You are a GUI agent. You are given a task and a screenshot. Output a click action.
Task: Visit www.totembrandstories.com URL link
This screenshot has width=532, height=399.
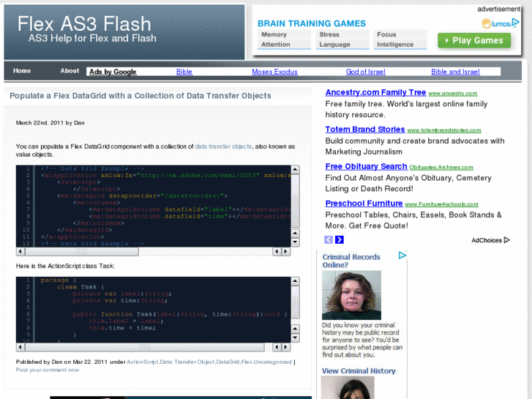click(x=444, y=130)
